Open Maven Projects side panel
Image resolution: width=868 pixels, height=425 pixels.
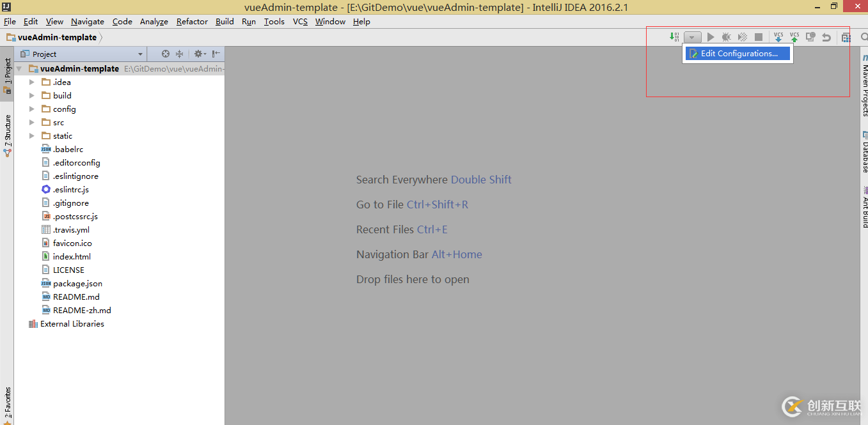tap(865, 84)
